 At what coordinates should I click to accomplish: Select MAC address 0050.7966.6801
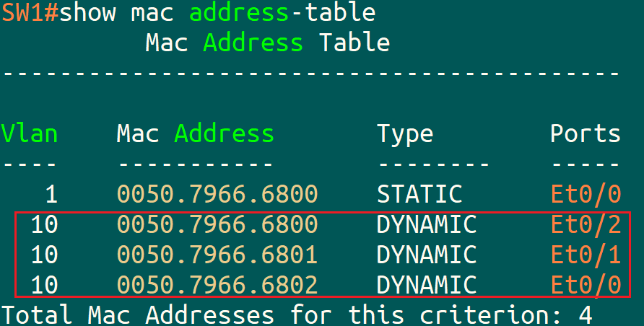pos(217,255)
